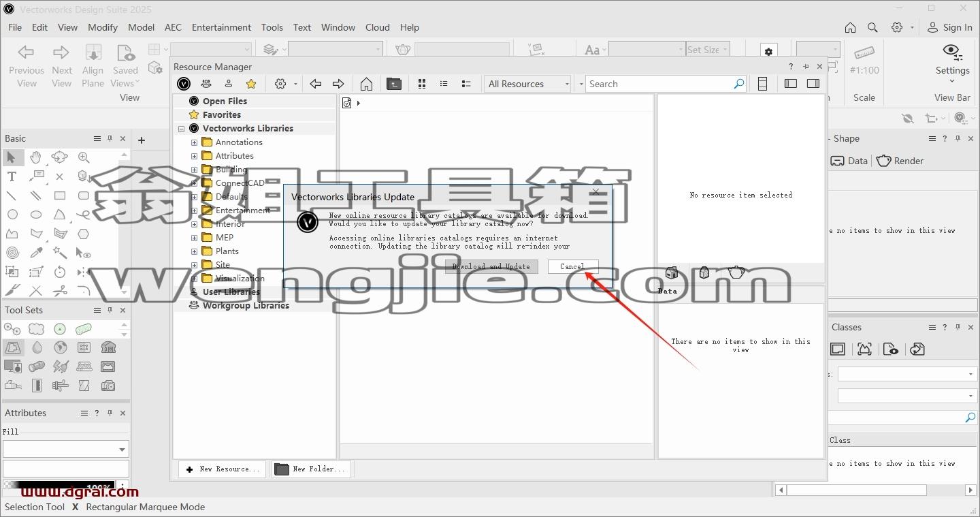
Task: Open the camera tool set
Action: (108, 386)
